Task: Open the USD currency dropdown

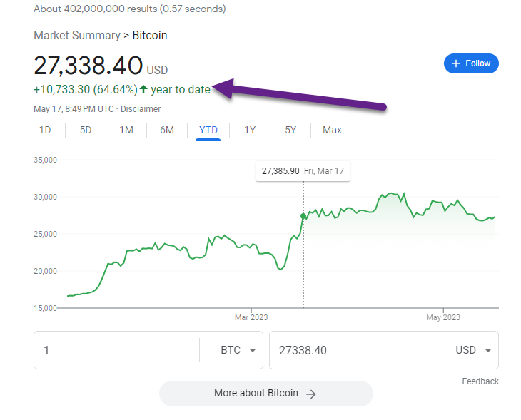Action: [473, 350]
